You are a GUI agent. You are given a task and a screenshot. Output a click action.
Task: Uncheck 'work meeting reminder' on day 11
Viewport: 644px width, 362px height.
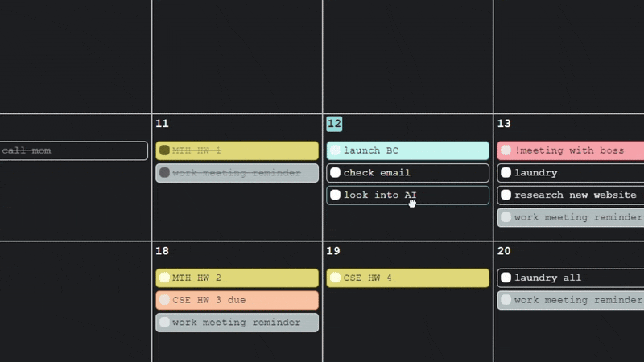165,173
